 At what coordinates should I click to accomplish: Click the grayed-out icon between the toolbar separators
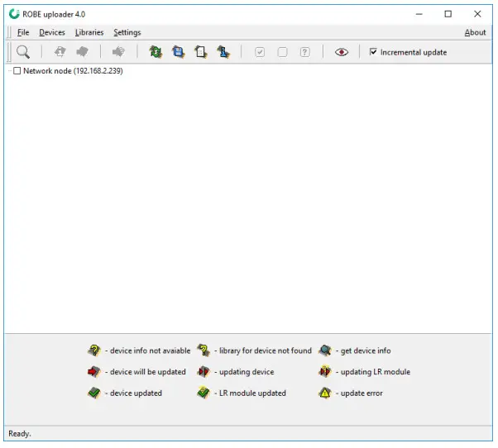point(118,52)
